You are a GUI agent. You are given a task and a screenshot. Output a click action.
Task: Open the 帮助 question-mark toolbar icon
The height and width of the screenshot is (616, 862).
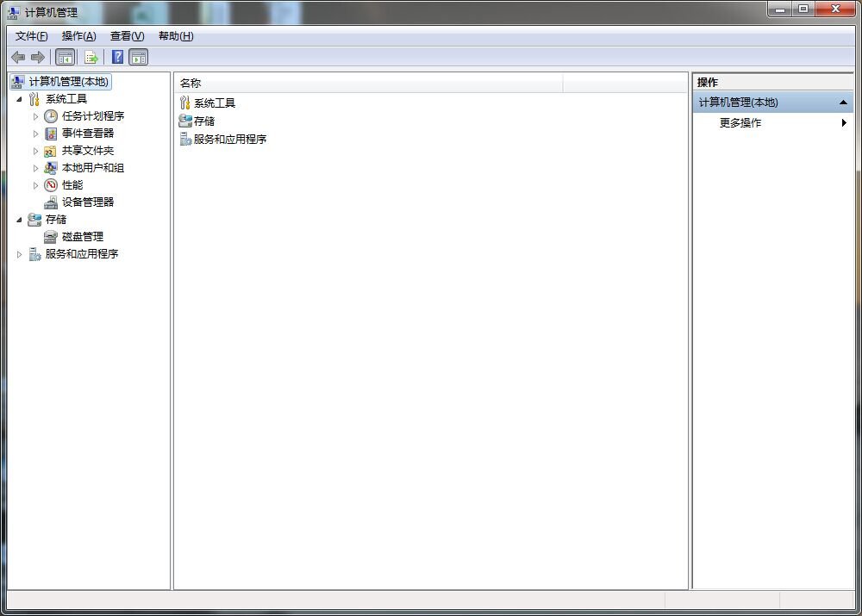(x=117, y=57)
